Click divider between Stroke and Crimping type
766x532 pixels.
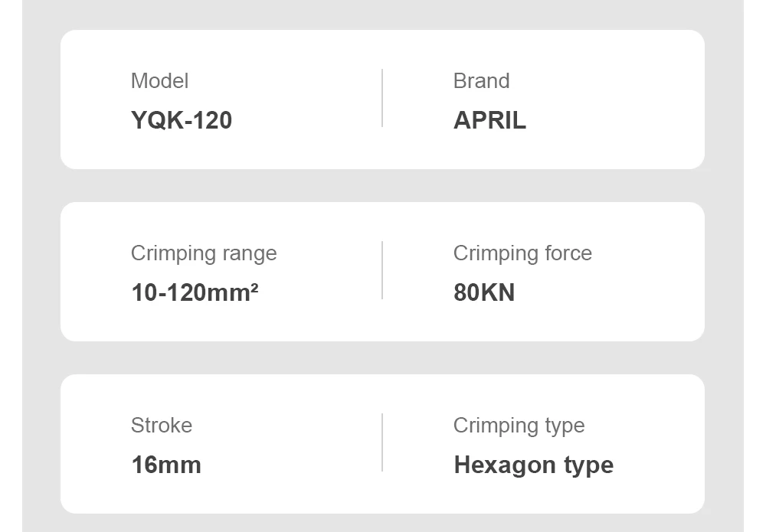click(x=382, y=442)
